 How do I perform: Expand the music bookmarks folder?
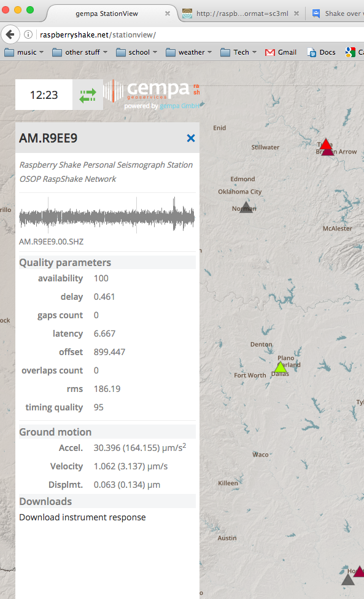pyautogui.click(x=24, y=52)
